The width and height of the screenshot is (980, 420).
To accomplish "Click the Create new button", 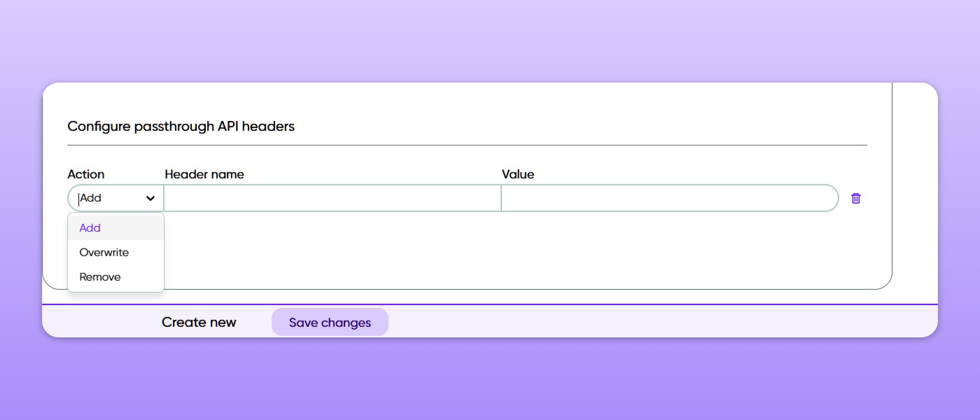I will click(x=199, y=323).
